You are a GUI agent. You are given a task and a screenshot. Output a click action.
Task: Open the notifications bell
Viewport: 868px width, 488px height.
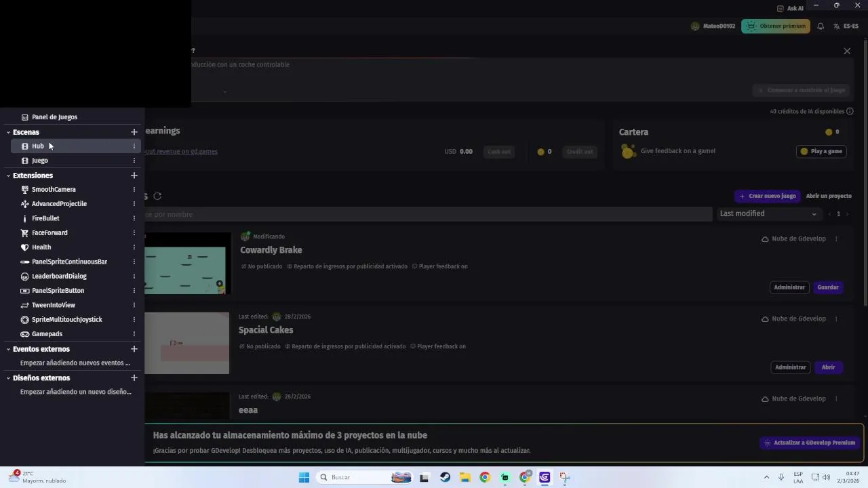point(821,26)
